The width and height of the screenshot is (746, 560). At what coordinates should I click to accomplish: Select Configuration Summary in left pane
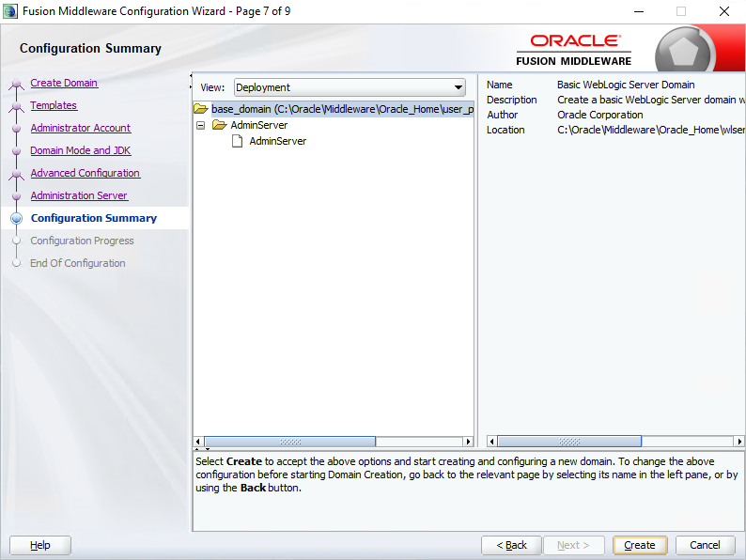coord(94,218)
